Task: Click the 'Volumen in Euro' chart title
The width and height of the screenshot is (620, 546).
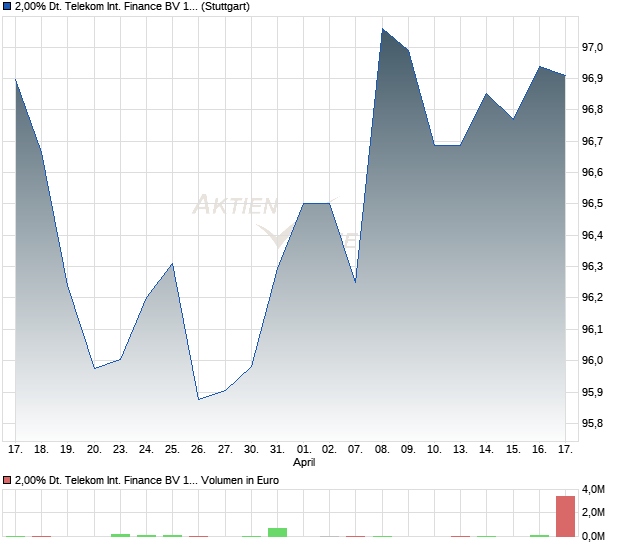Action: click(x=240, y=480)
